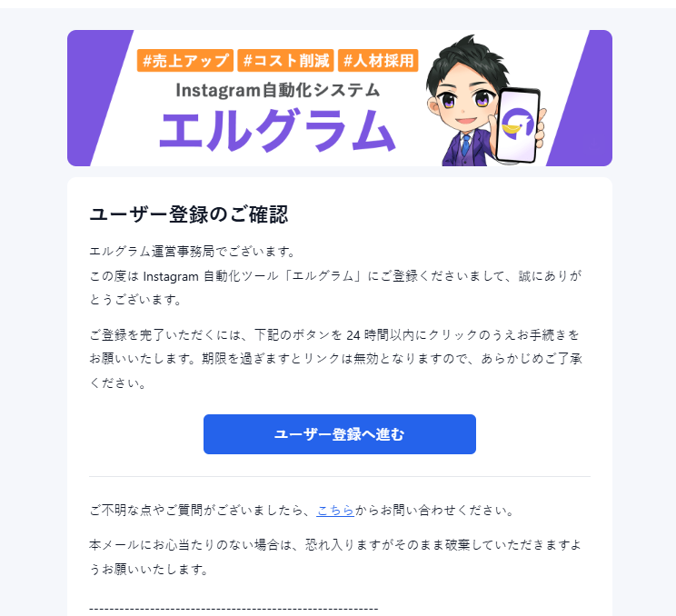The width and height of the screenshot is (676, 616).
Task: Click the エルグラム運営事務局でございます greeting line
Action: point(193,252)
